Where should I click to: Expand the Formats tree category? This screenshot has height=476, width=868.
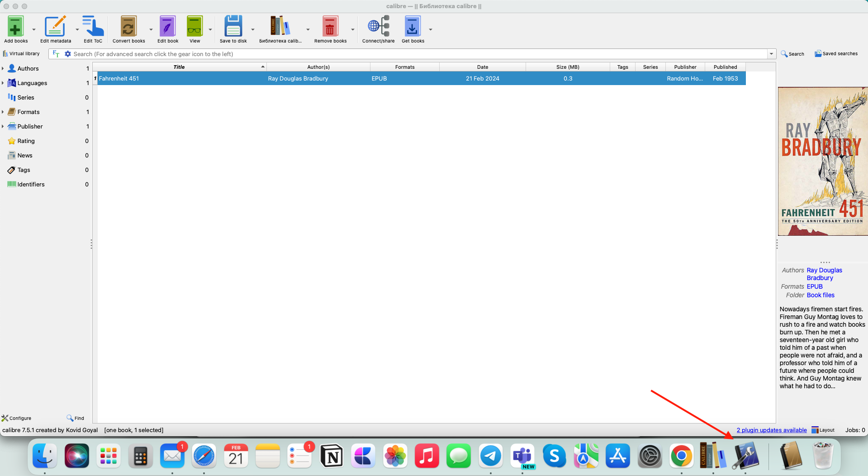[3, 112]
